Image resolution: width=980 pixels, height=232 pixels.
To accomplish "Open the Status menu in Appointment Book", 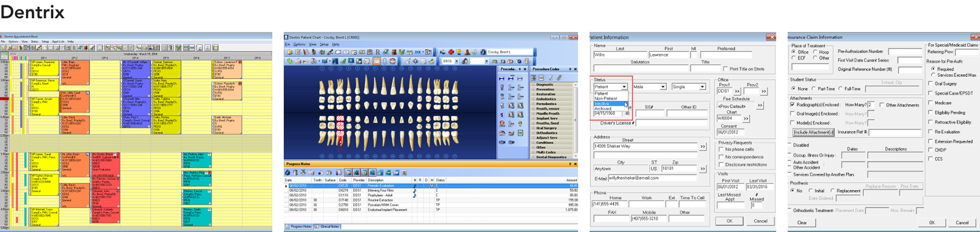I will click(x=35, y=41).
